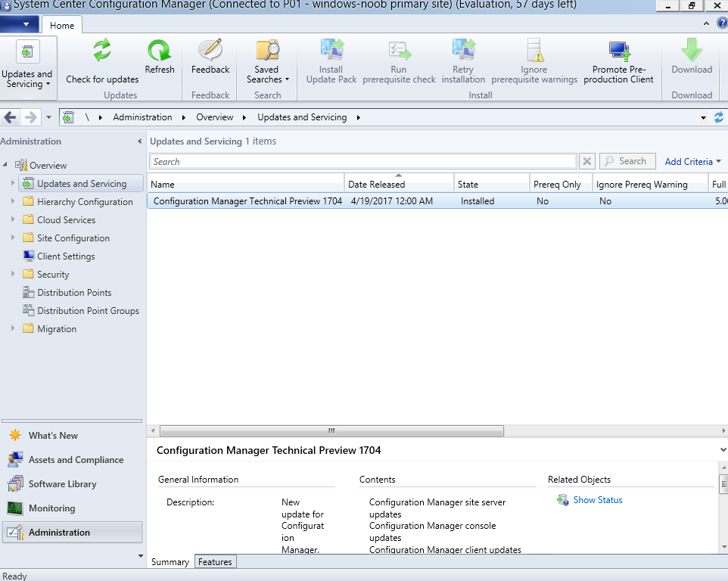Collapse the ribbon with the up chevron

706,23
